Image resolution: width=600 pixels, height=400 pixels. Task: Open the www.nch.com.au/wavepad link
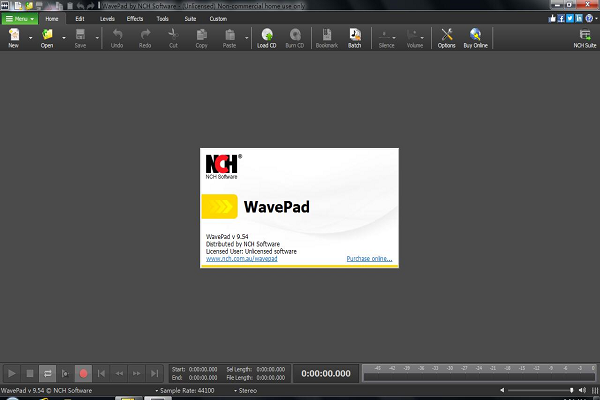(240, 258)
